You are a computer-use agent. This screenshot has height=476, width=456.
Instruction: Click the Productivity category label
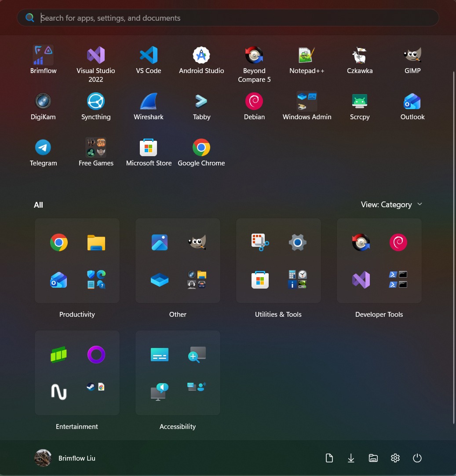pos(77,315)
